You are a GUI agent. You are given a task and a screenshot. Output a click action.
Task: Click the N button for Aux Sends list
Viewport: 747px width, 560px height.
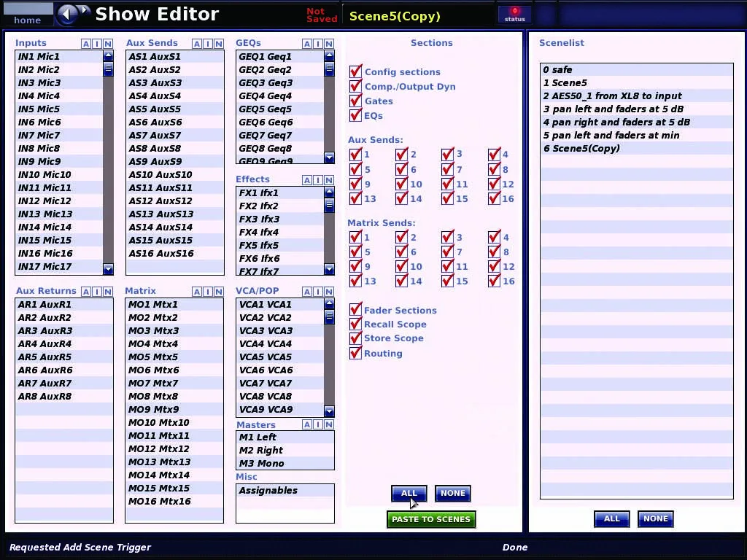(x=219, y=44)
